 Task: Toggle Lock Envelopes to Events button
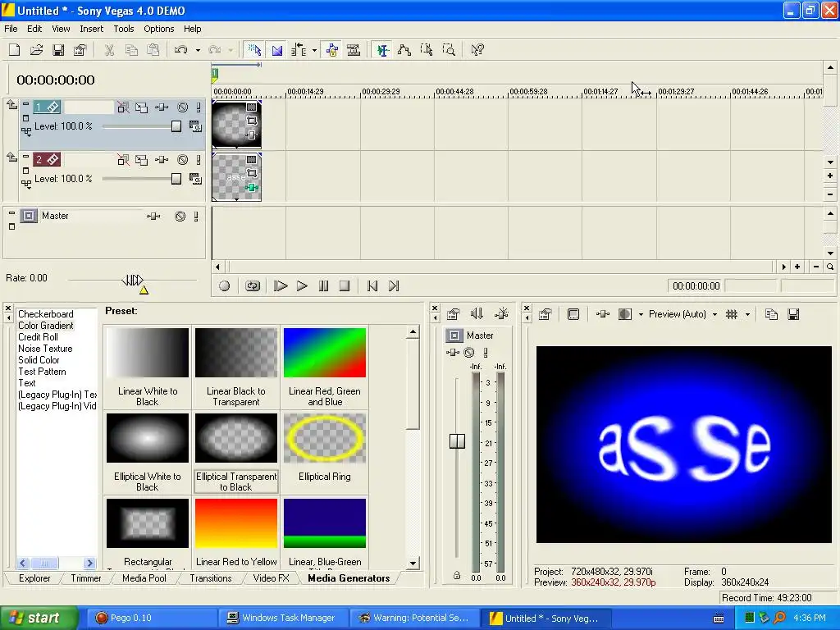pos(332,50)
